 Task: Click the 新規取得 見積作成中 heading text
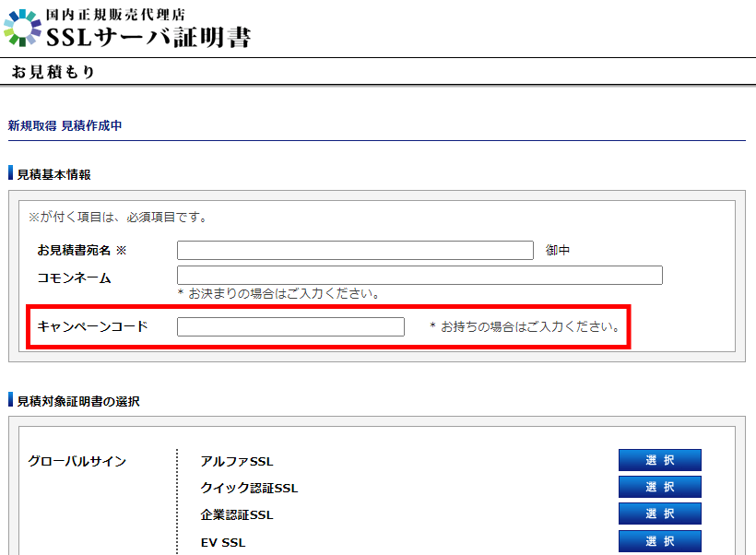(65, 126)
